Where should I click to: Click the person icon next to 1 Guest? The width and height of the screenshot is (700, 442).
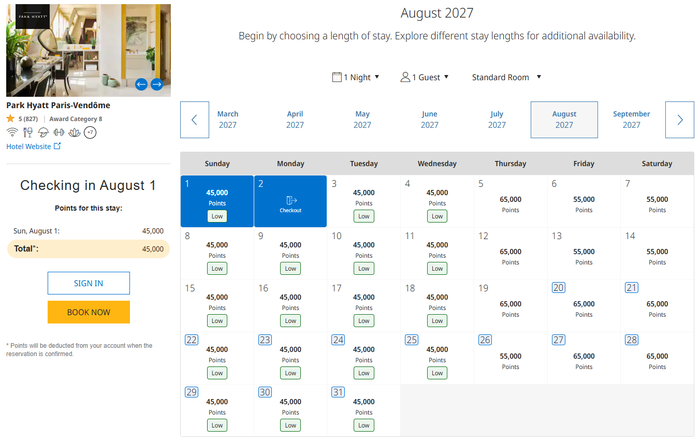pyautogui.click(x=405, y=77)
